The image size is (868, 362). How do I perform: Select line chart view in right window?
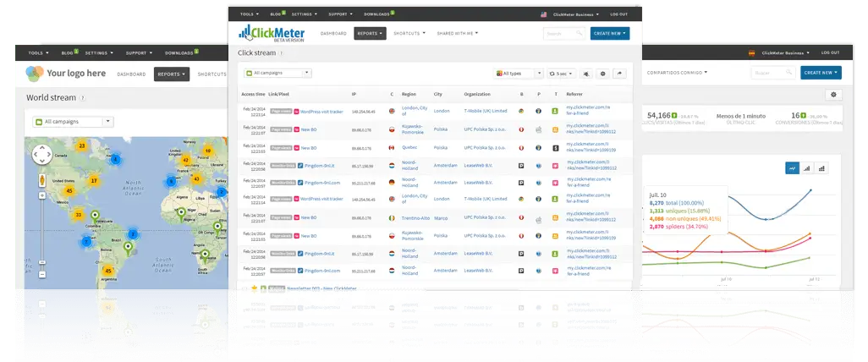[x=792, y=167]
